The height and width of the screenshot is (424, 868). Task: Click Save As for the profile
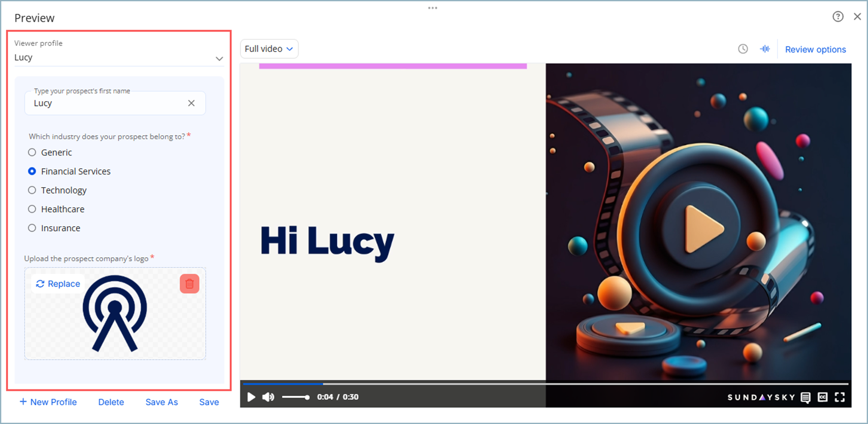click(x=162, y=402)
